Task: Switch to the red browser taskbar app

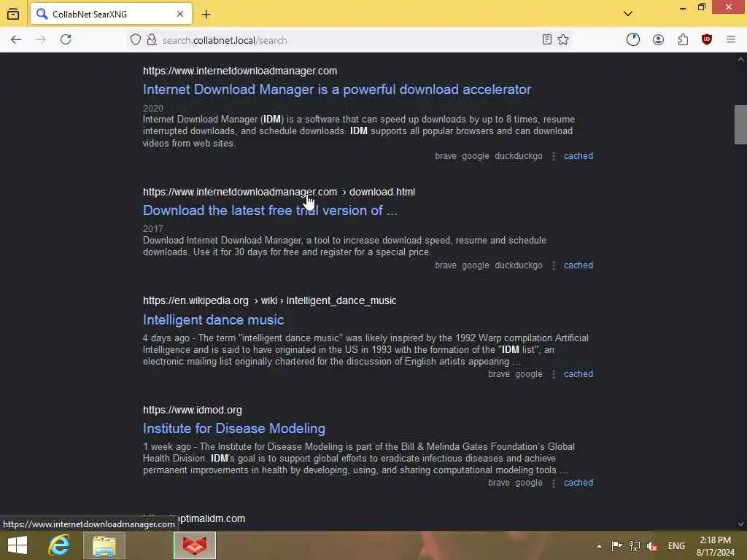Action: point(195,545)
